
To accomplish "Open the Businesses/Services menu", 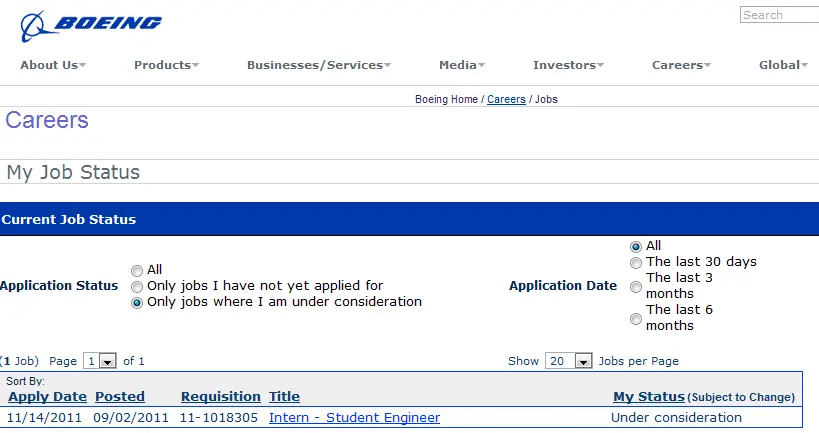I will point(319,65).
